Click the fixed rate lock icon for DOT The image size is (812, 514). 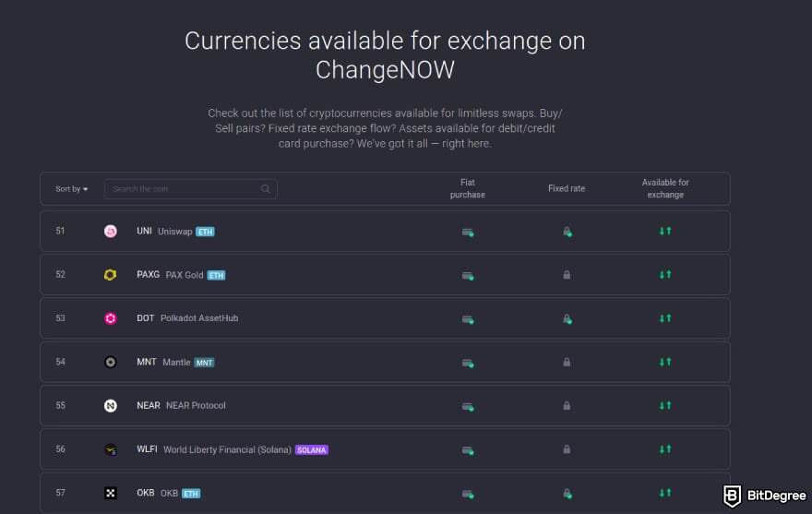coord(567,318)
